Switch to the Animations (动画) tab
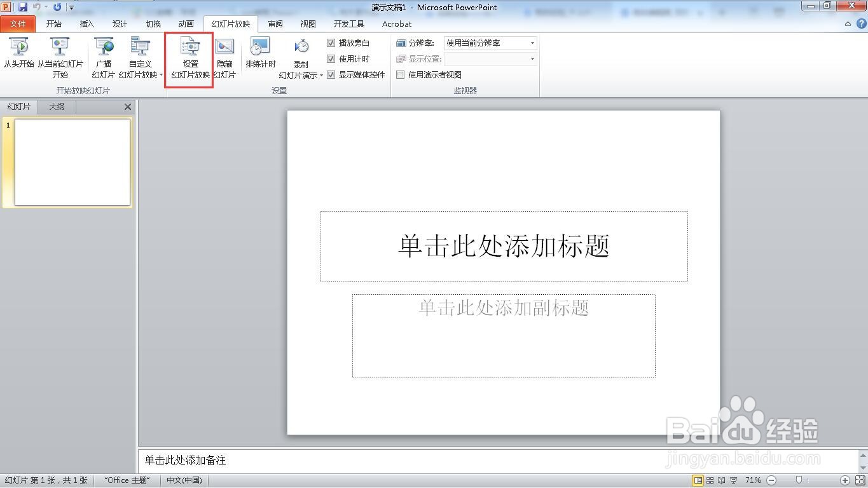 point(186,24)
